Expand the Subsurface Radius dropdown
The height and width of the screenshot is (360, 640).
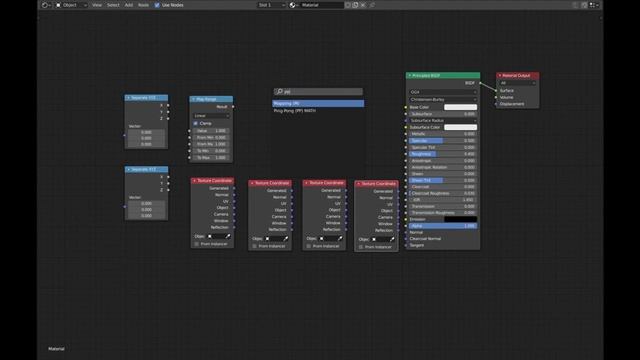pos(443,121)
